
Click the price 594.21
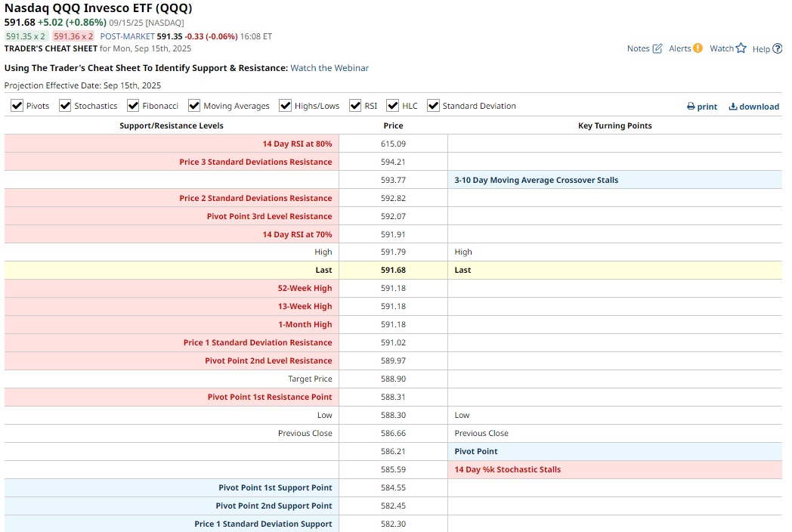(394, 162)
